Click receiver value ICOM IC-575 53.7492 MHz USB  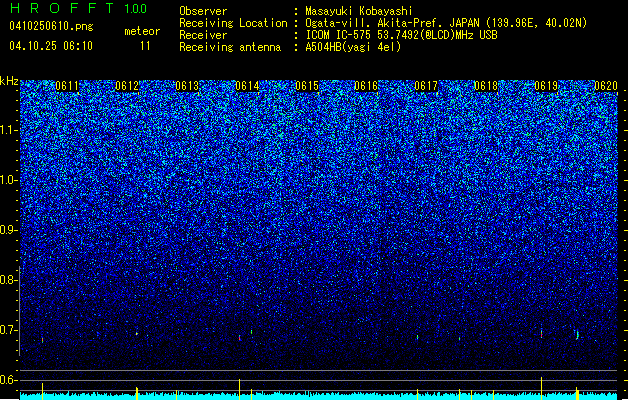(x=401, y=35)
